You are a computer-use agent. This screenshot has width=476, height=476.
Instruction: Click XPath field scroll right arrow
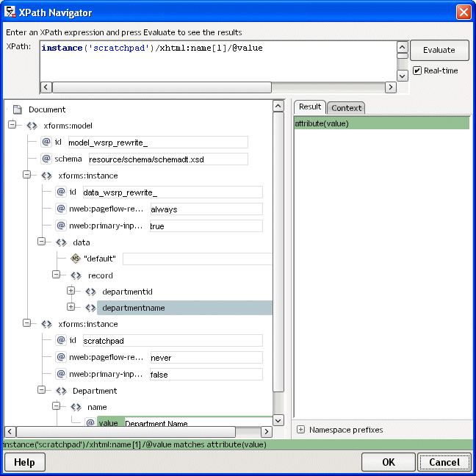[x=391, y=87]
